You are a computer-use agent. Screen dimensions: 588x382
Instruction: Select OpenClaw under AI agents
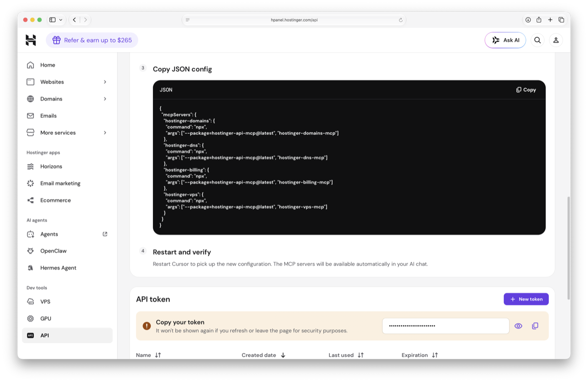(67, 251)
